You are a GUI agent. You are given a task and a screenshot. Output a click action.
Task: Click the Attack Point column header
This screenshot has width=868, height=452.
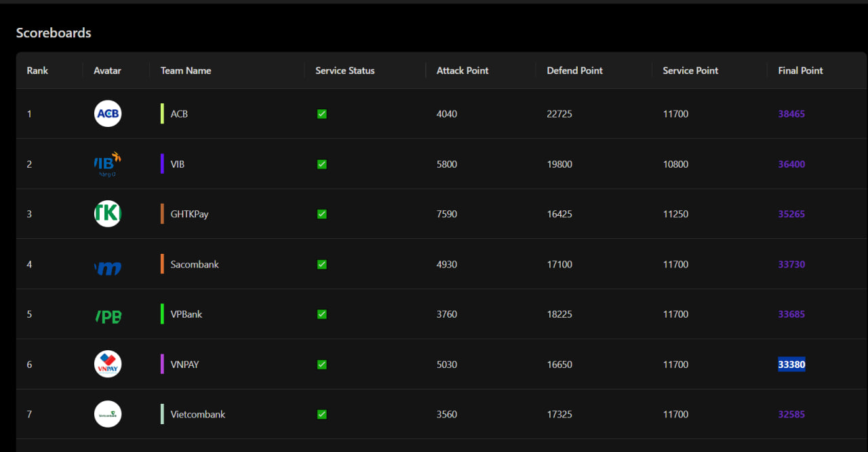click(462, 71)
